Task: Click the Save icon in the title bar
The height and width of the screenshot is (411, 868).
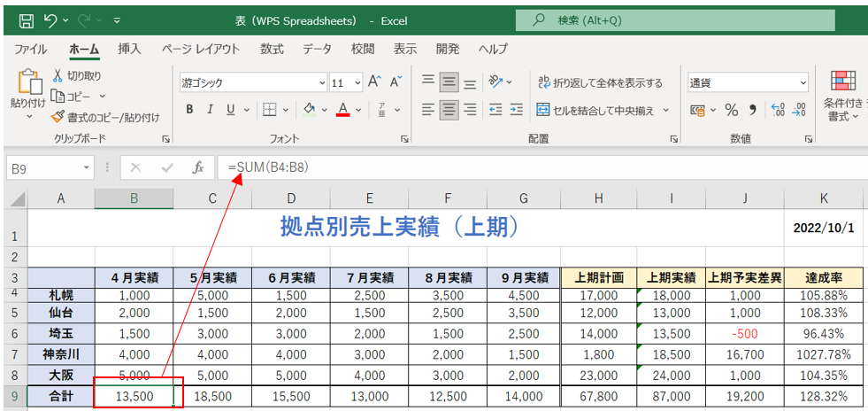Action: pyautogui.click(x=27, y=19)
